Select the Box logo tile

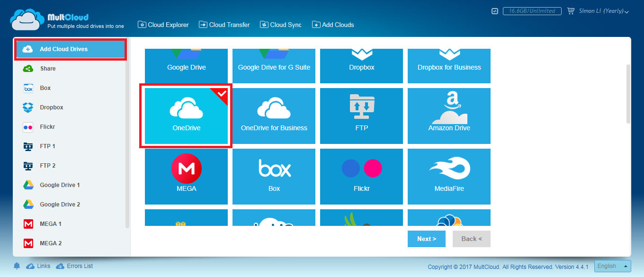point(274,177)
